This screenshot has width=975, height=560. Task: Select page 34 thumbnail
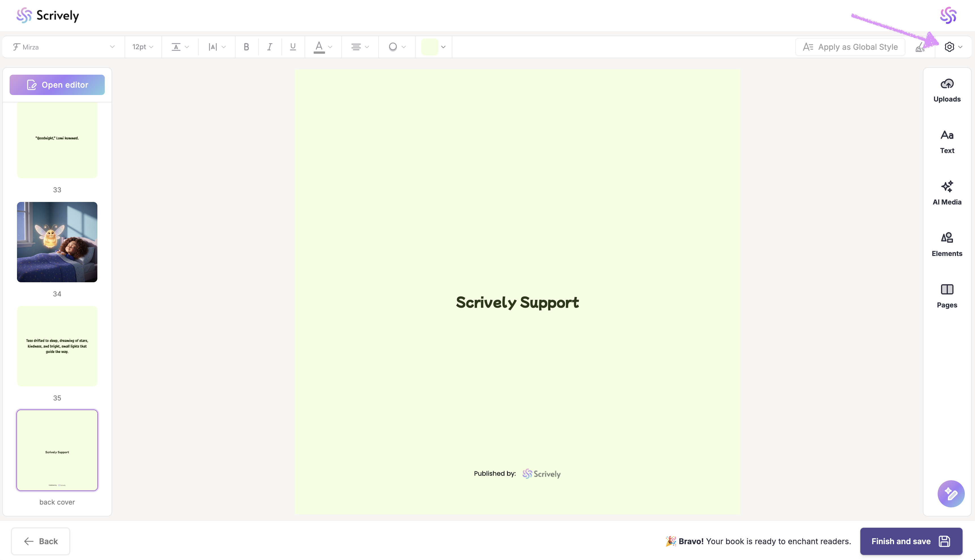tap(57, 242)
